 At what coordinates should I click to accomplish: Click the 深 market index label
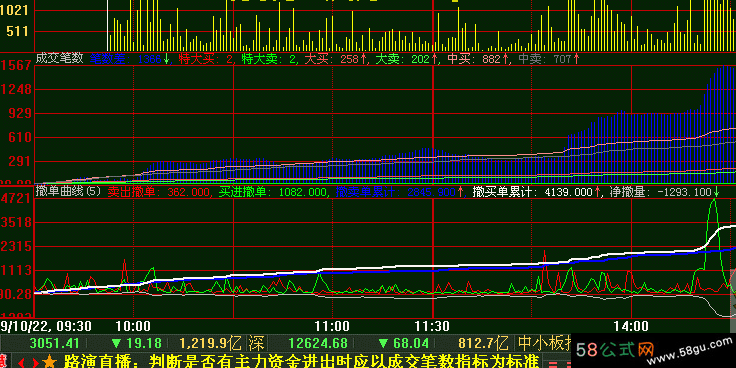coord(256,343)
